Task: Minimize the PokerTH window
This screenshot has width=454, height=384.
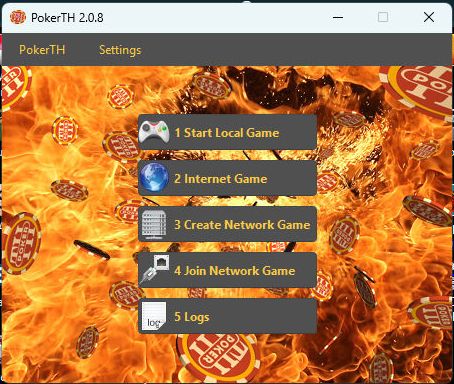Action: pyautogui.click(x=338, y=17)
